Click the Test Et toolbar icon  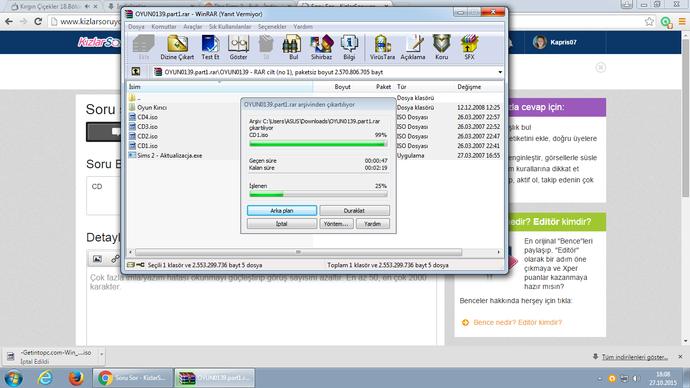click(210, 48)
